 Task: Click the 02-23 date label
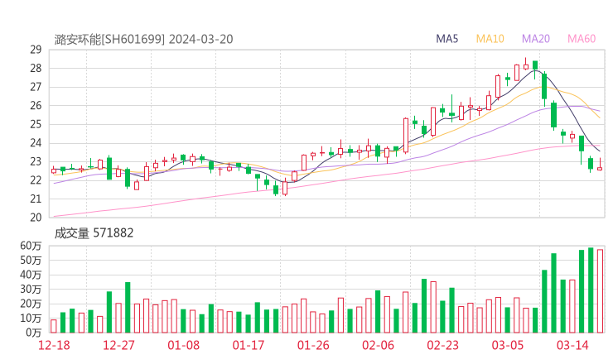[442, 345]
